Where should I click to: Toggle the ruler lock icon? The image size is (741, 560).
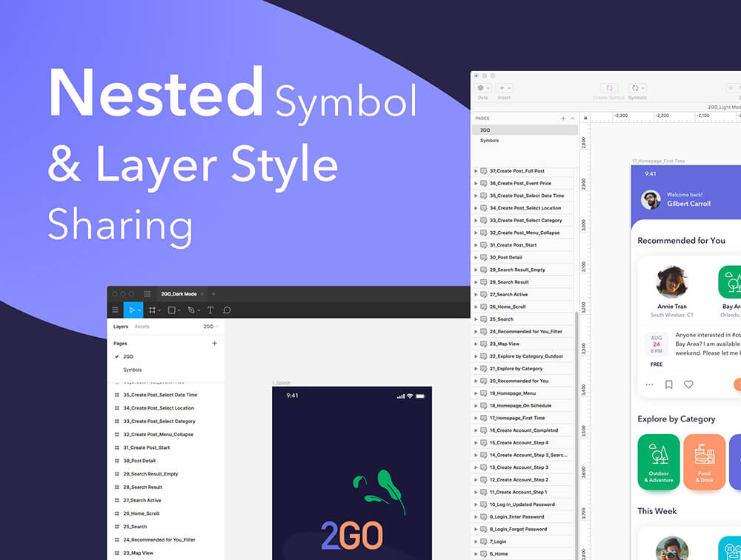(585, 118)
